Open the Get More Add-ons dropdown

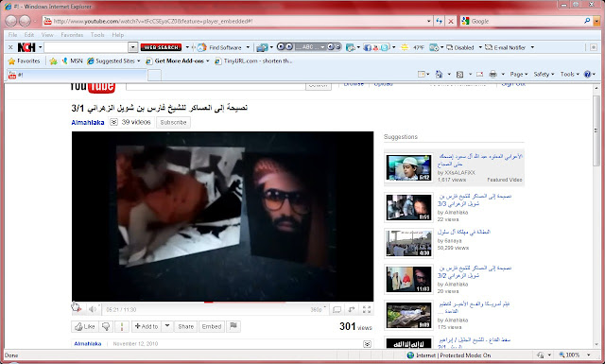[178, 61]
